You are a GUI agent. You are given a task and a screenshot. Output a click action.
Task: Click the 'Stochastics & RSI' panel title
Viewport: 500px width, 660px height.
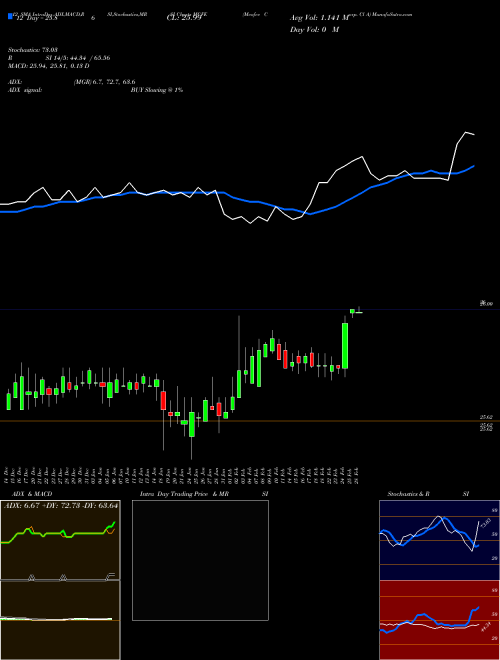[428, 494]
